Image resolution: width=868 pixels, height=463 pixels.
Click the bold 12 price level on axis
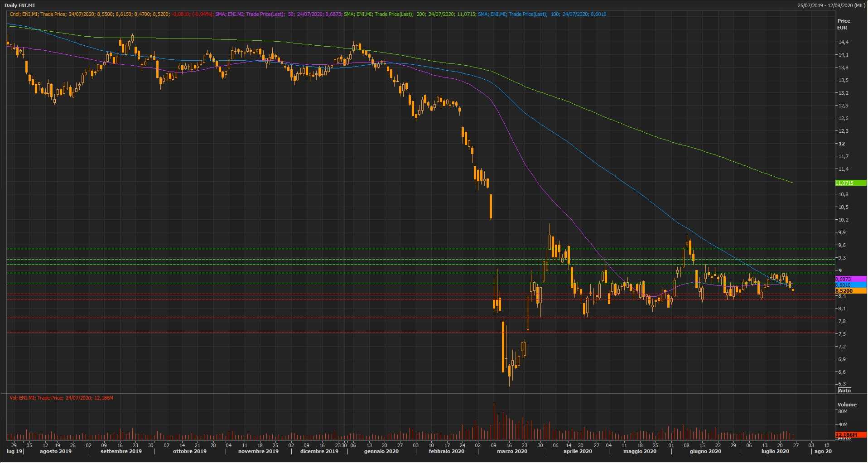click(842, 144)
